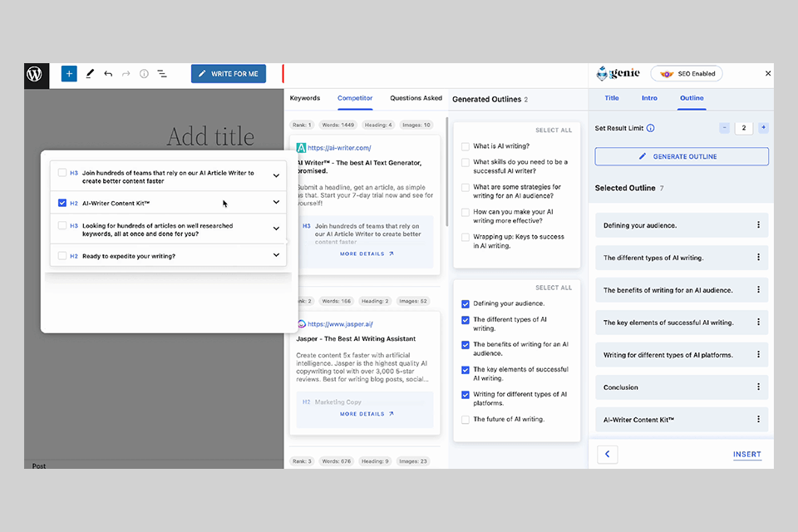The width and height of the screenshot is (798, 532).
Task: Open the Outline tab in genie panel
Action: [x=692, y=98]
